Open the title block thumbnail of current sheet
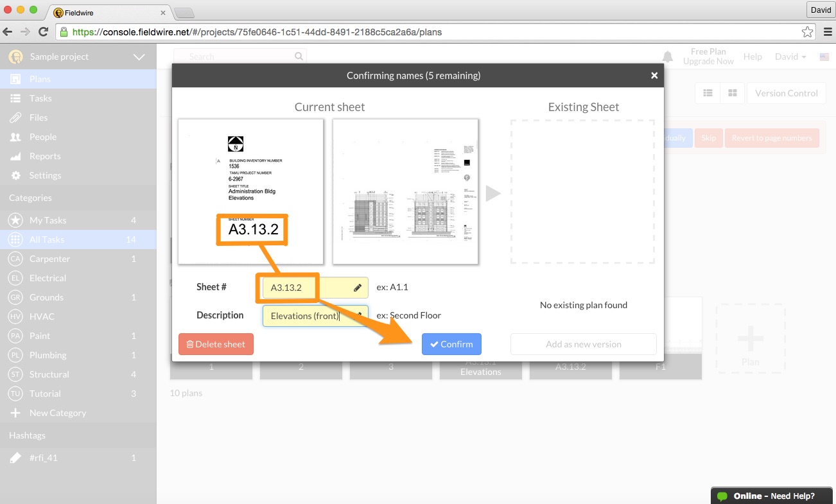This screenshot has height=504, width=836. [250, 191]
